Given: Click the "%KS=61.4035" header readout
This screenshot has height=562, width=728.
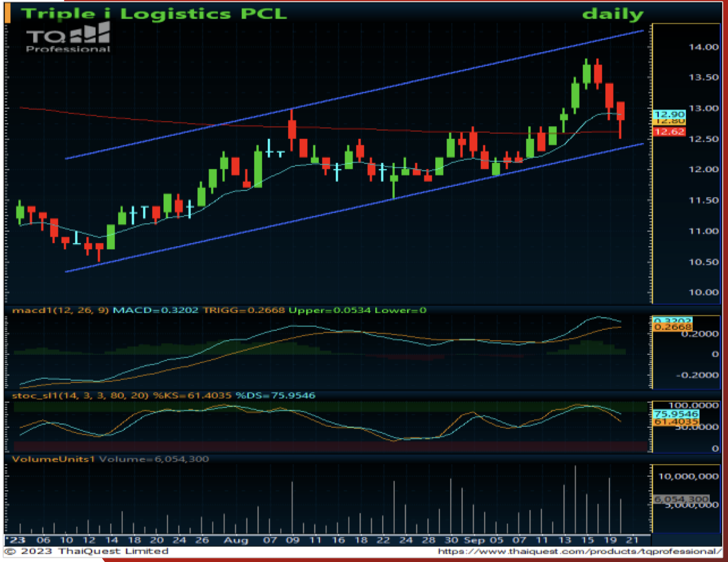Looking at the screenshot, I should pyautogui.click(x=192, y=395).
